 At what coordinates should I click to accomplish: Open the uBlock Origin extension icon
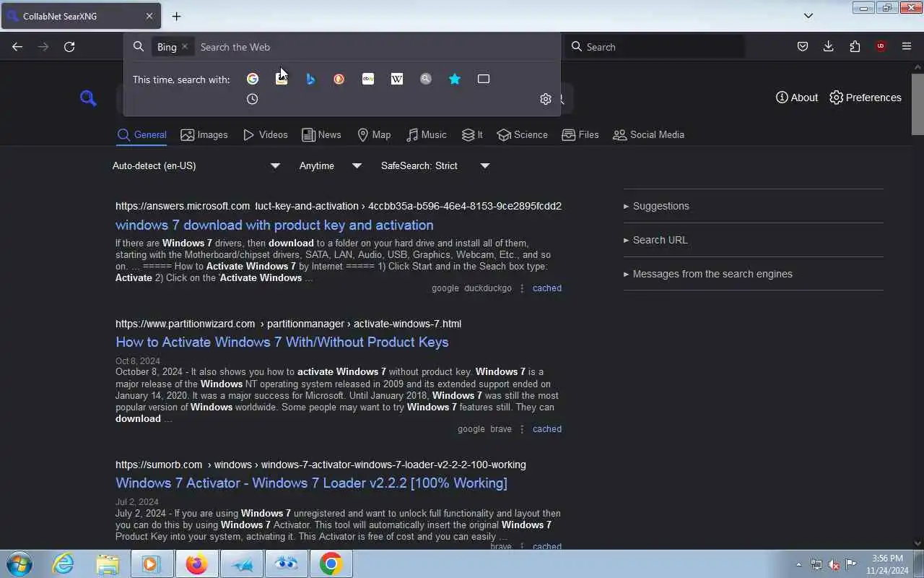(x=881, y=47)
